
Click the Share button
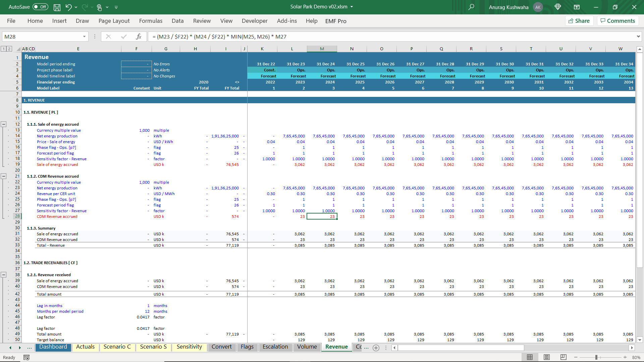(579, 21)
